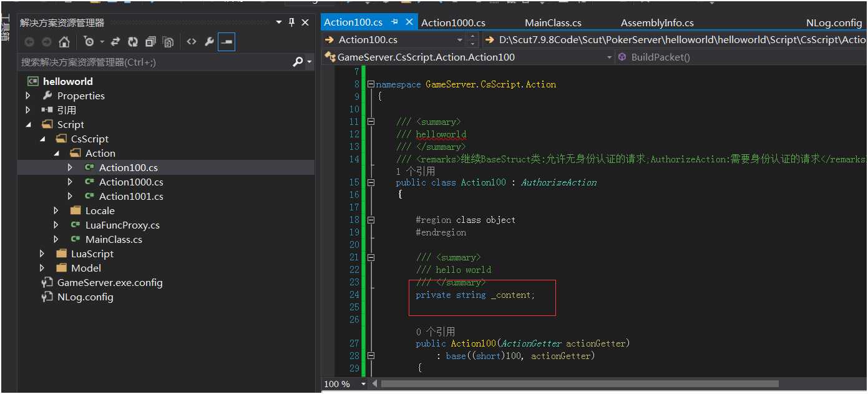868x394 pixels.
Task: Collapse the Action100 class fold marker on line 15
Action: (371, 182)
